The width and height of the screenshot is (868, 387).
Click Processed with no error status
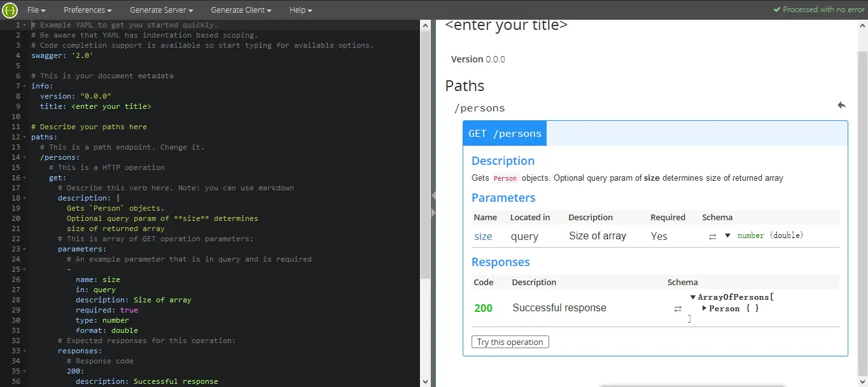click(823, 10)
